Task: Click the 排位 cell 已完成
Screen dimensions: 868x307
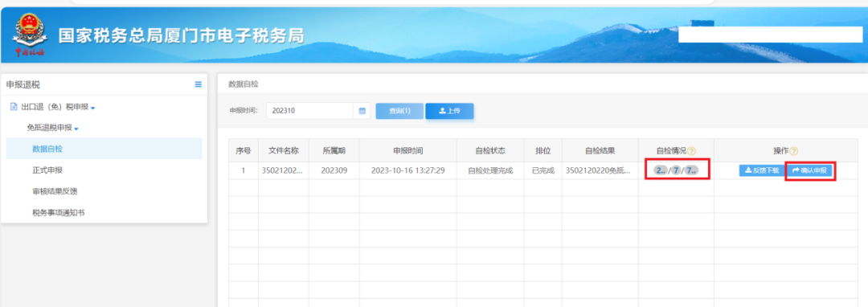Action: 542,170
